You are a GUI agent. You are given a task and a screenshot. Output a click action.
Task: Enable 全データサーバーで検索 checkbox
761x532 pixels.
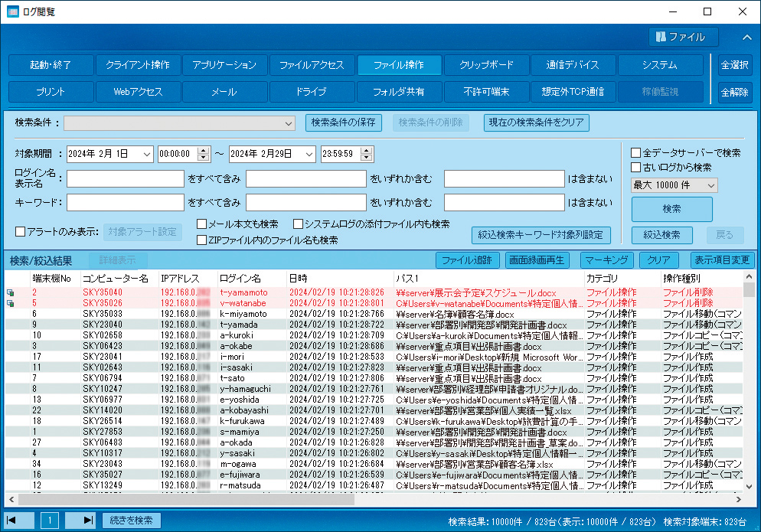point(635,153)
